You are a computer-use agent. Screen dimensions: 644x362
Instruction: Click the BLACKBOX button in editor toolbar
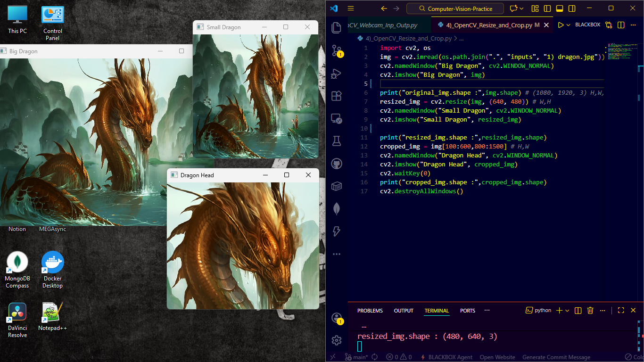587,25
